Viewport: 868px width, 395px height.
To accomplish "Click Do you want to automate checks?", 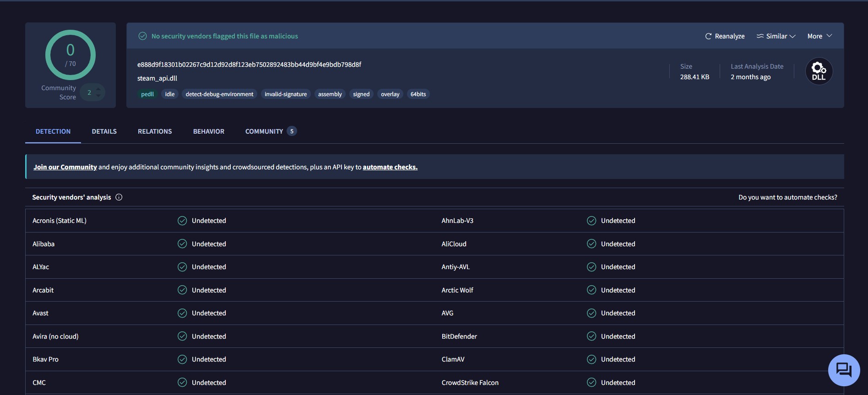I will [x=787, y=197].
